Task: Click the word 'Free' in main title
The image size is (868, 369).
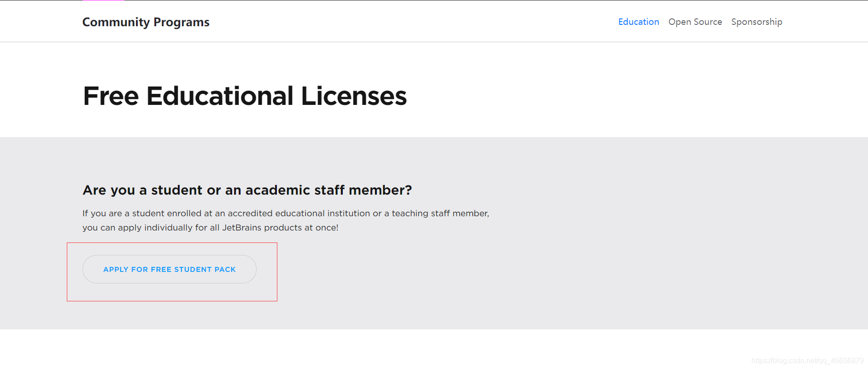Action: coord(111,96)
